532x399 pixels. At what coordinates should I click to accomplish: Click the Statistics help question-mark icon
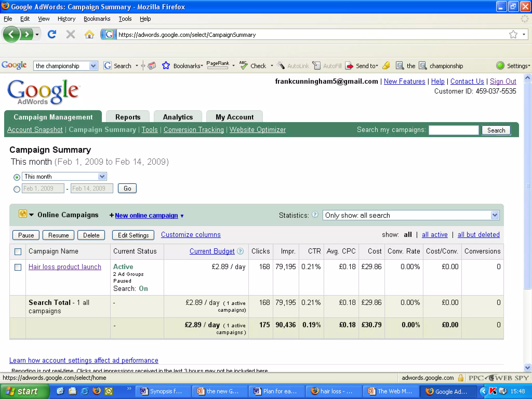(x=315, y=215)
